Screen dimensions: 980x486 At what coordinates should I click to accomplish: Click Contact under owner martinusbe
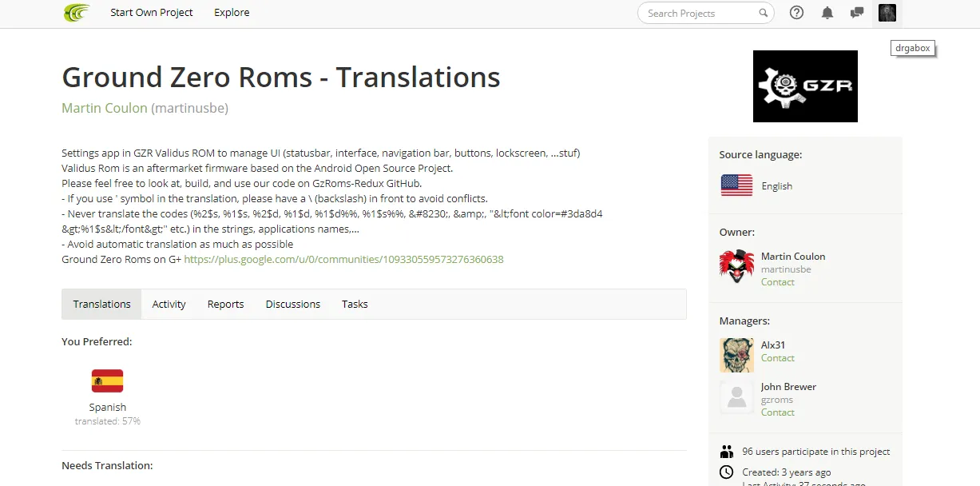(778, 282)
